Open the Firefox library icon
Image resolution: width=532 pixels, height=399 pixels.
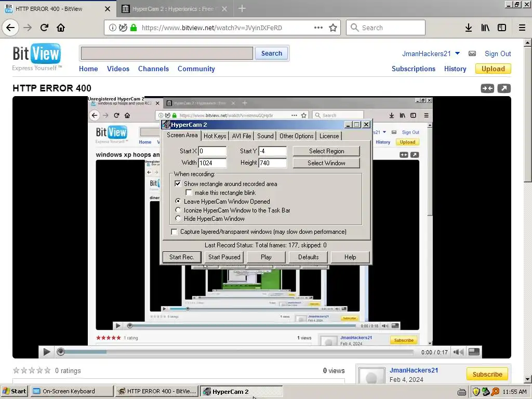(x=485, y=28)
